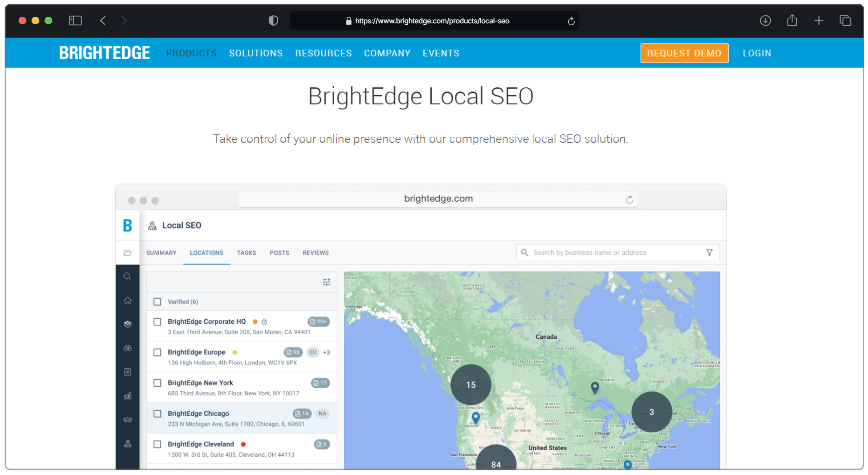Click the map cluster marker labeled 15
The width and height of the screenshot is (868, 475).
click(x=470, y=384)
